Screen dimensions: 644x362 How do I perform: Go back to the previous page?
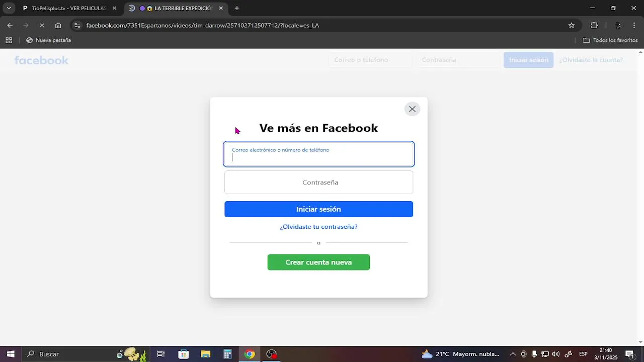10,25
